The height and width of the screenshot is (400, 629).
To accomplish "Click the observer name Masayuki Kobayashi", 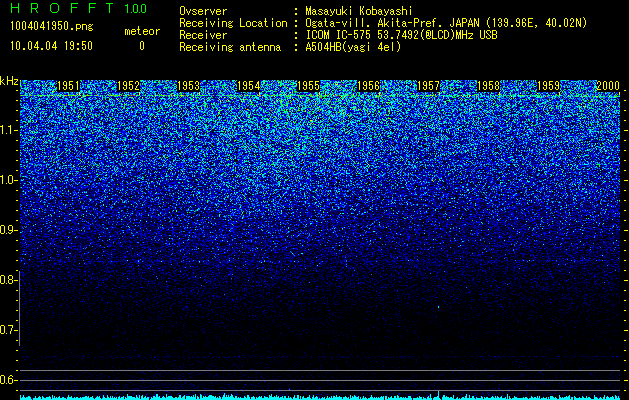I will 359,11.
